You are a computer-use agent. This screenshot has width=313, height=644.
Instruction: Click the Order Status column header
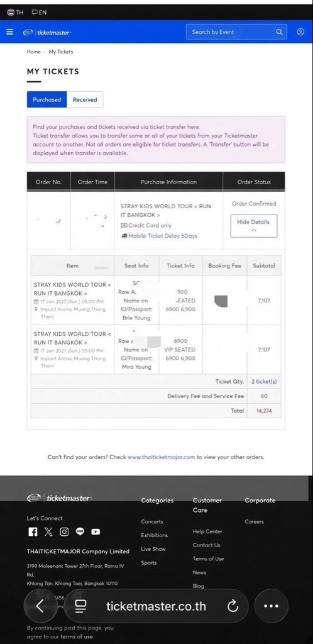(254, 182)
